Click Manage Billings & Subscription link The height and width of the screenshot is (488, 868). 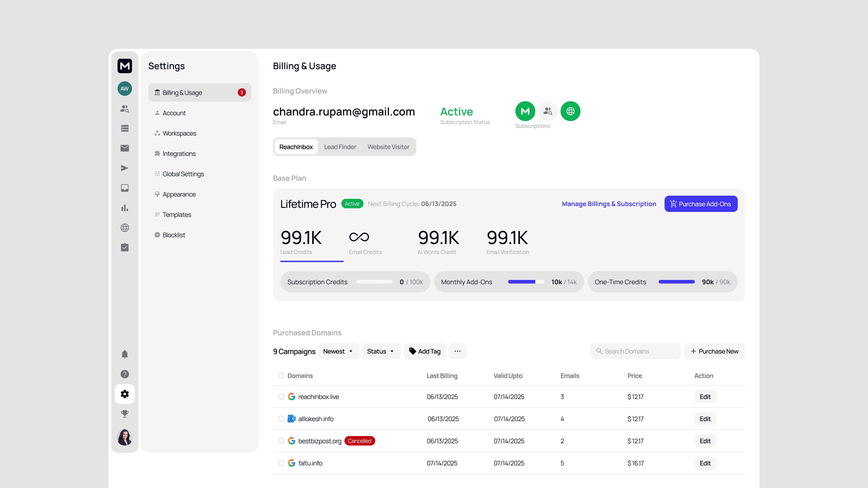coord(609,204)
